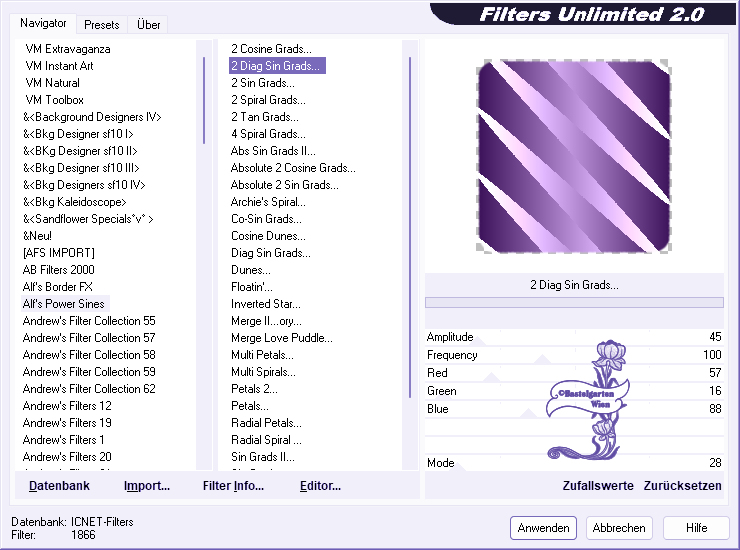Select VM Toolbox category
Viewport: 740px width, 550px height.
tap(54, 100)
